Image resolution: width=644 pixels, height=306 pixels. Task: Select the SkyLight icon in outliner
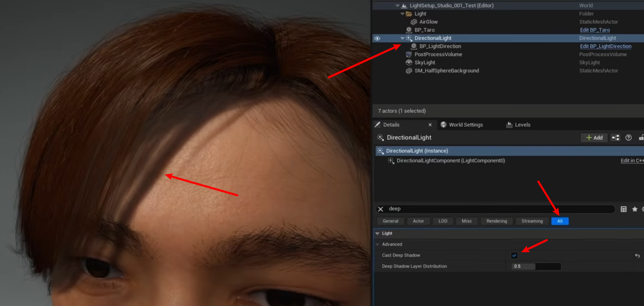click(x=409, y=63)
